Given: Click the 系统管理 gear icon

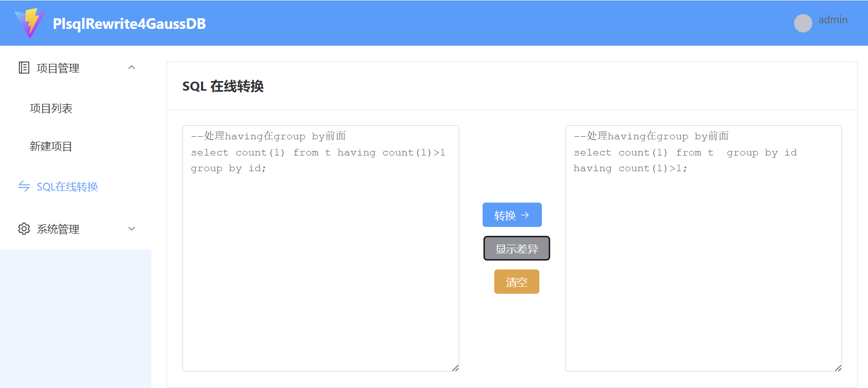Looking at the screenshot, I should point(24,229).
